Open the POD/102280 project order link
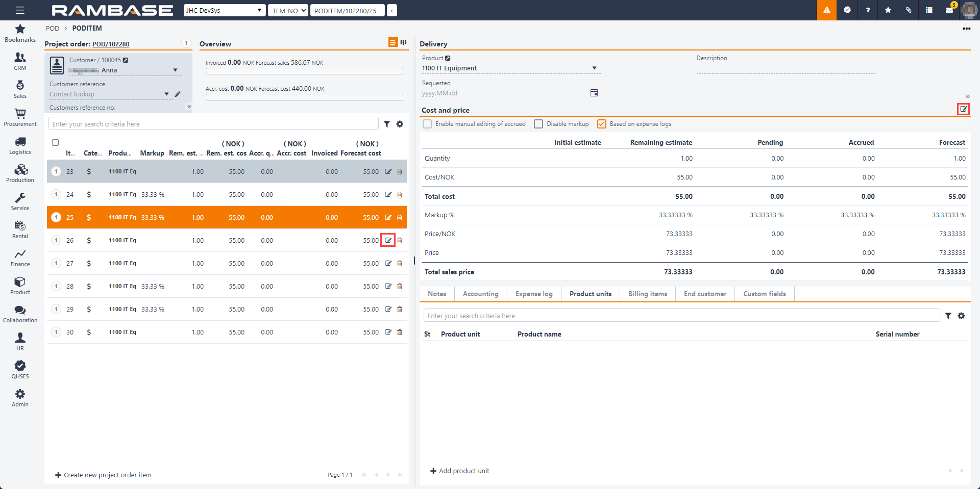Image resolution: width=980 pixels, height=489 pixels. click(111, 44)
